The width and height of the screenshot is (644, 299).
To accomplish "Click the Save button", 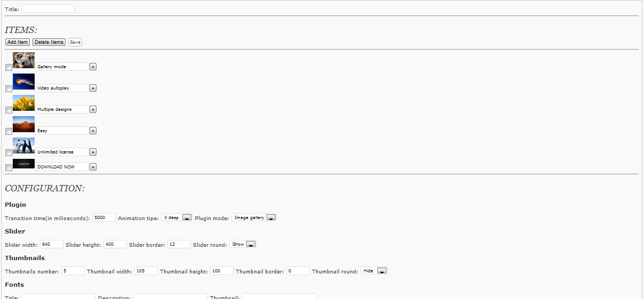I will pos(75,42).
